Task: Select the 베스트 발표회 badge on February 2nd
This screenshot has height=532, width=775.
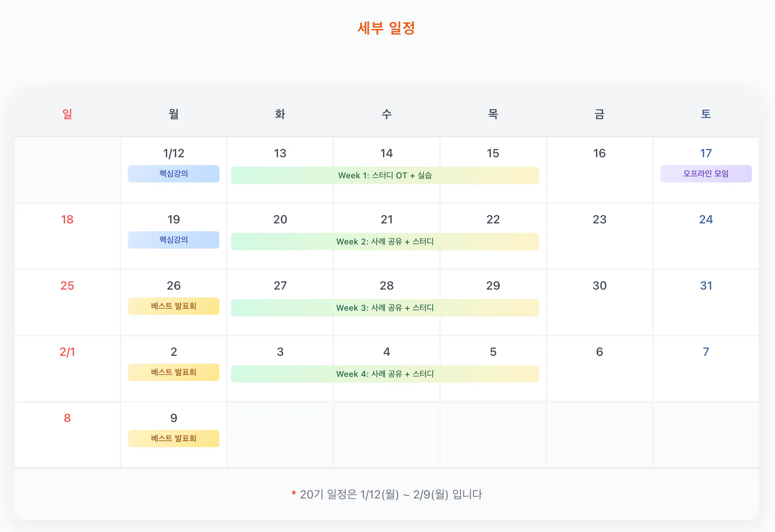Action: pyautogui.click(x=173, y=372)
